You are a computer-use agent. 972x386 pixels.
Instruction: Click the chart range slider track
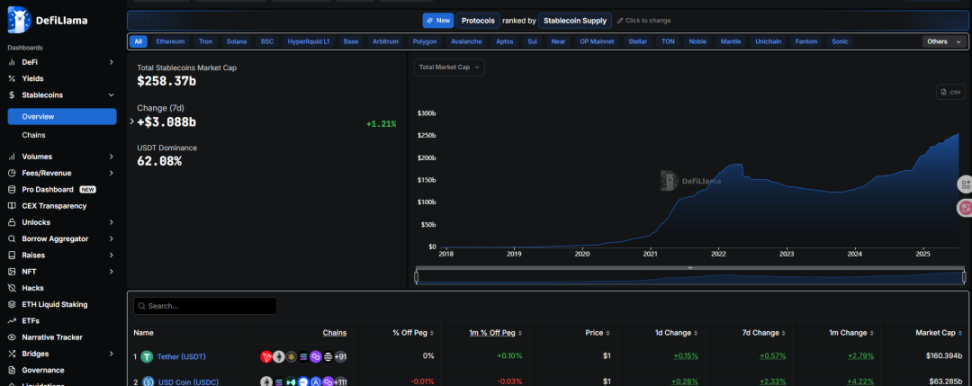690,277
